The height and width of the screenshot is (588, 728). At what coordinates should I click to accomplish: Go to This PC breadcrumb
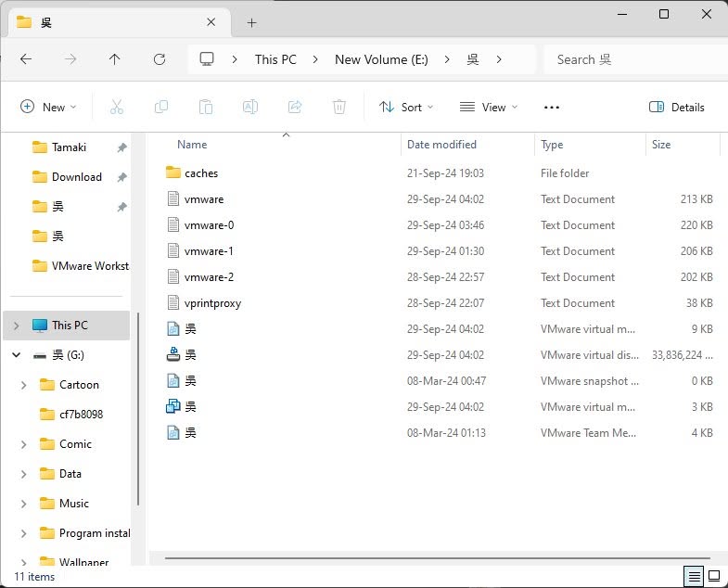(275, 59)
